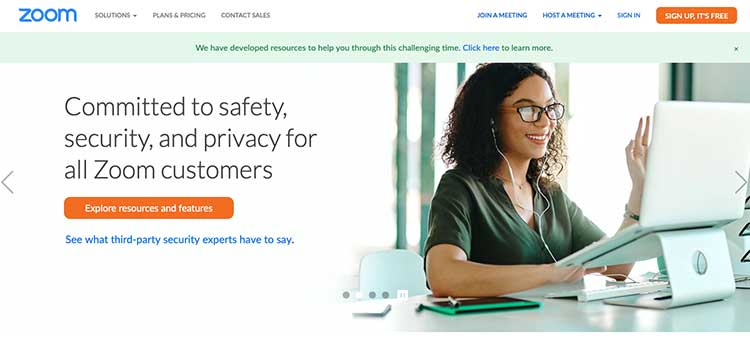Open third-party security experts link

[179, 239]
